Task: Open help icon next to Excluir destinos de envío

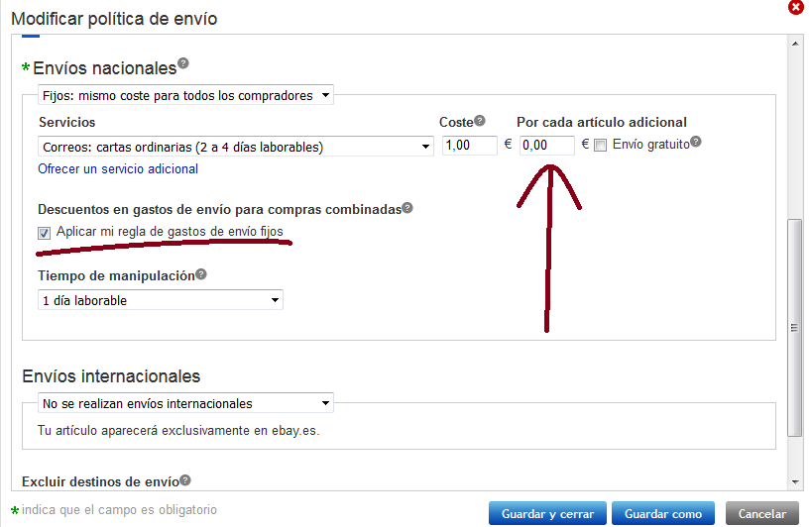Action: point(184,479)
